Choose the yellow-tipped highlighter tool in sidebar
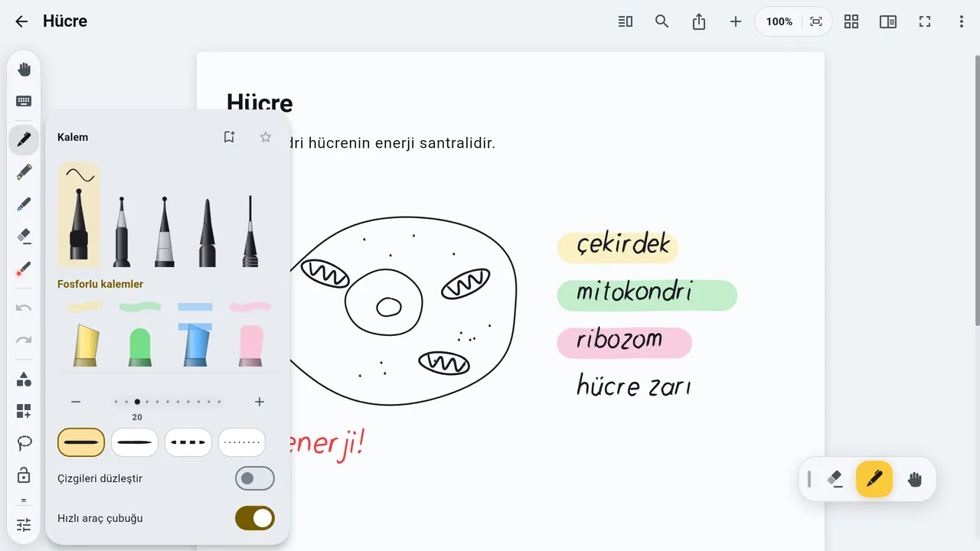980x551 pixels. [24, 172]
